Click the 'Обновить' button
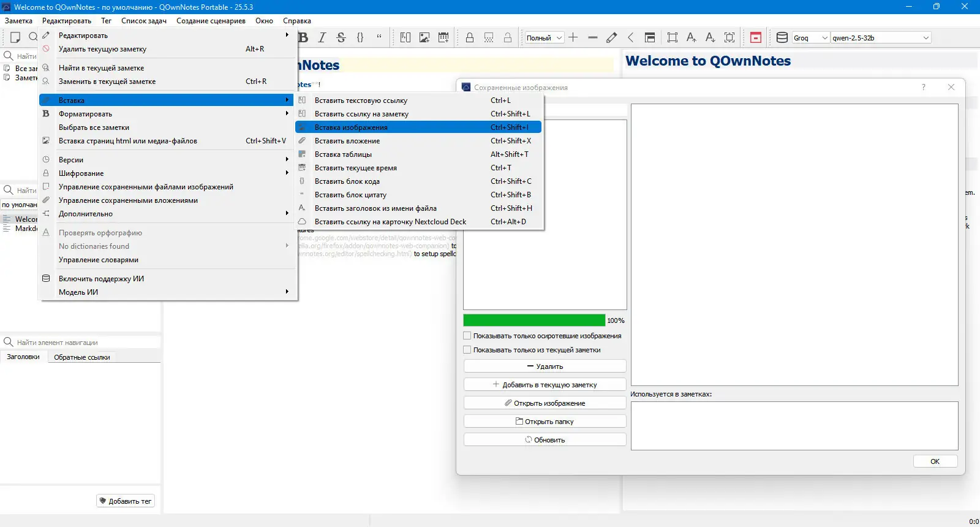Viewport: 980px width, 527px height. tap(545, 440)
